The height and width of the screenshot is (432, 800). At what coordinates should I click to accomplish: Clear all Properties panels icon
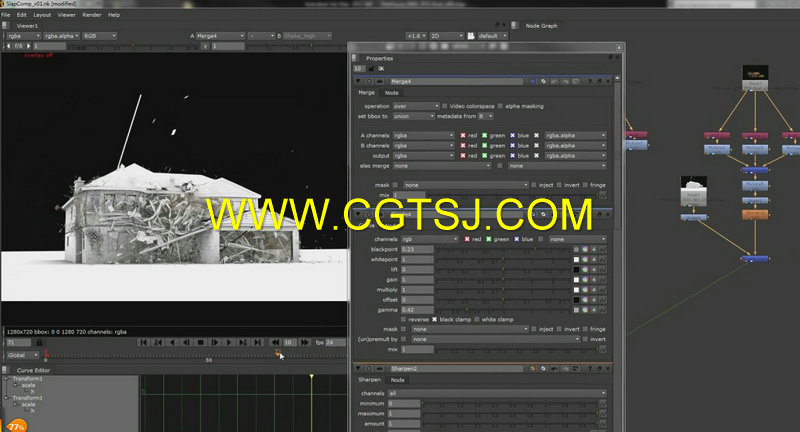tap(381, 69)
